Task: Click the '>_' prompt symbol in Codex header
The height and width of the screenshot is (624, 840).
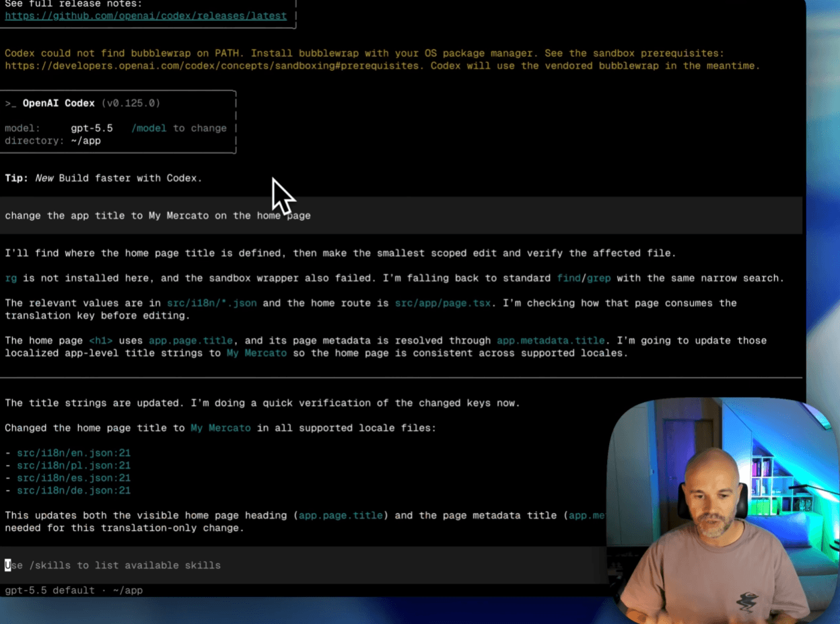Action: coord(11,103)
